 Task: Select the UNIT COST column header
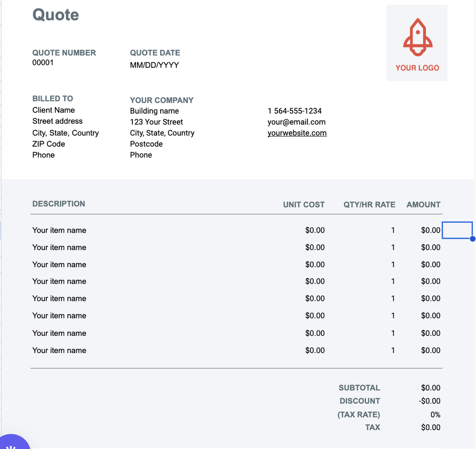pyautogui.click(x=304, y=205)
